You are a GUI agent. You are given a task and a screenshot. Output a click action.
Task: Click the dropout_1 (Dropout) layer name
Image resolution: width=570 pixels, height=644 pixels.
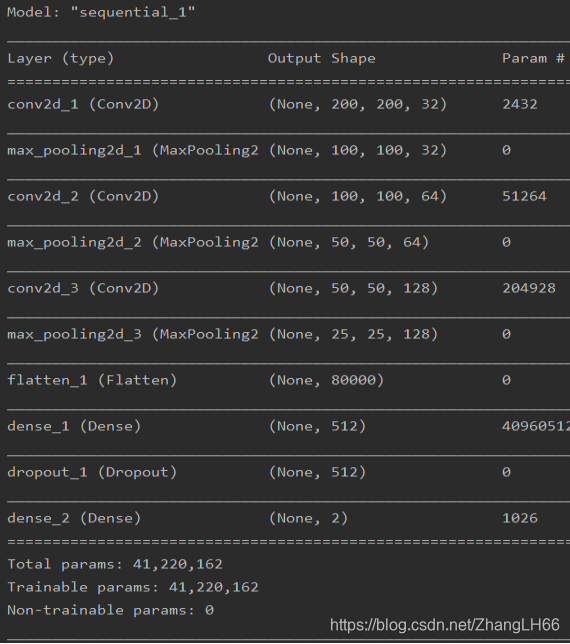[92, 472]
